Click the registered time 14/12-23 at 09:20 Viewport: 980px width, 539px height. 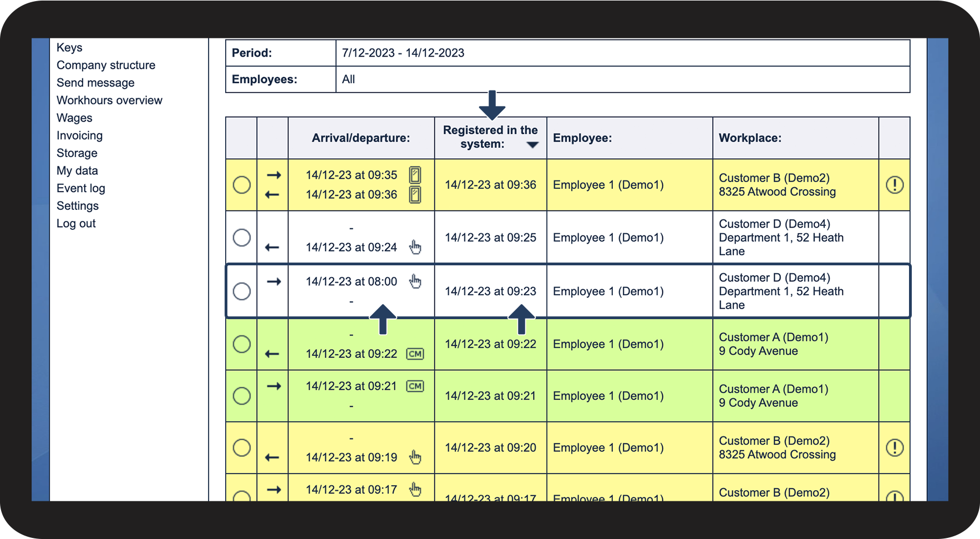point(490,447)
